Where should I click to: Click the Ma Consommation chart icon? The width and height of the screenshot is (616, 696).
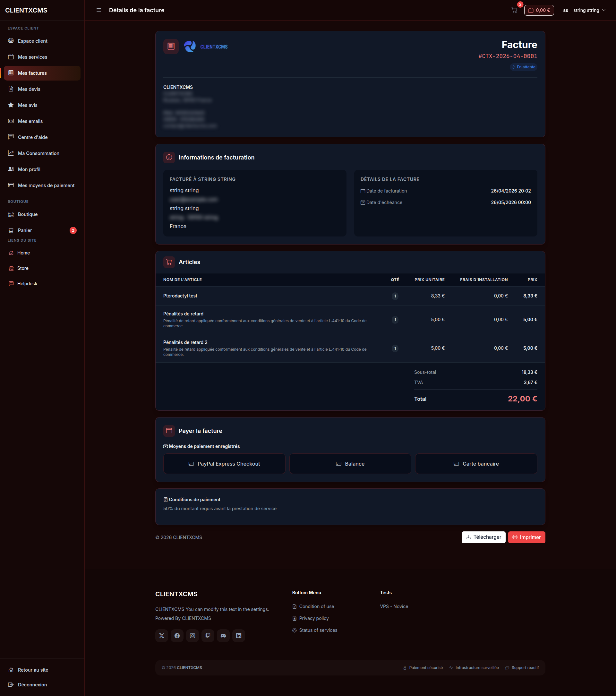tap(11, 153)
